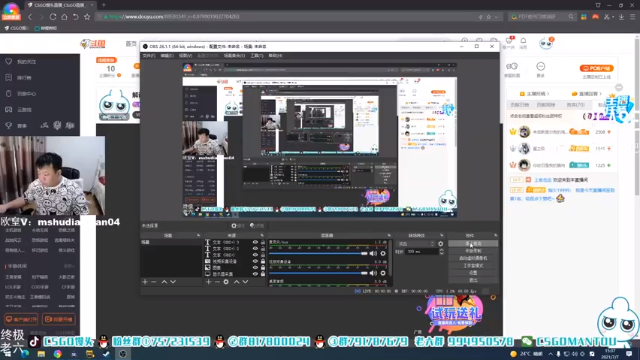Open user avatar icon in Douyu header
Image resolution: width=640 pixels, height=360 pixels.
coord(546,43)
